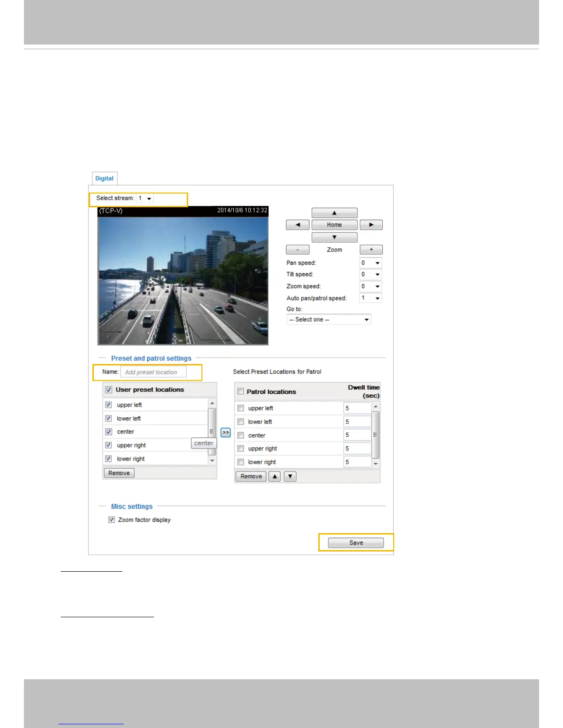Toggle Zoom factor display checkbox
Viewport: 563px width, 728px height.
[x=111, y=520]
